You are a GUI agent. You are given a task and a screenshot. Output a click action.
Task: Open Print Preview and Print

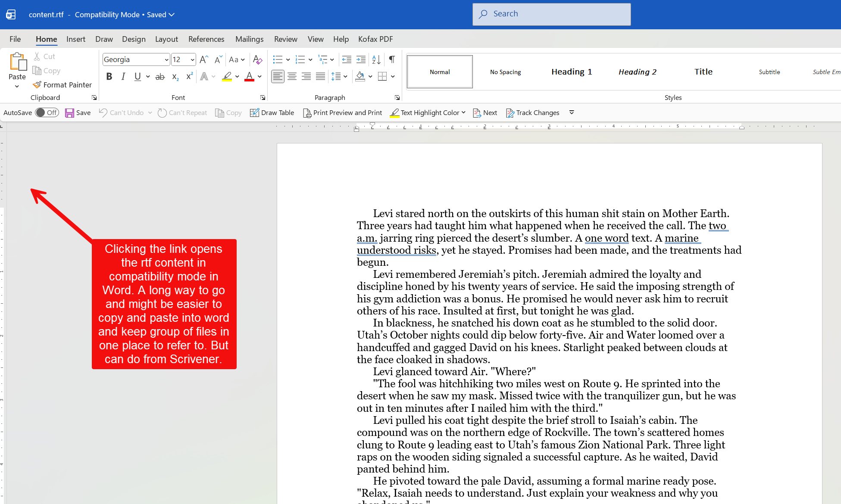tap(343, 112)
